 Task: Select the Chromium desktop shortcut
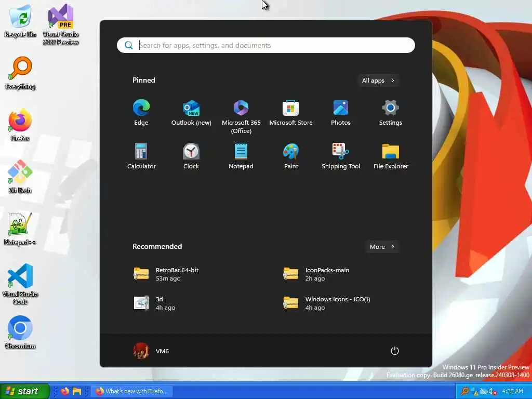point(20,332)
